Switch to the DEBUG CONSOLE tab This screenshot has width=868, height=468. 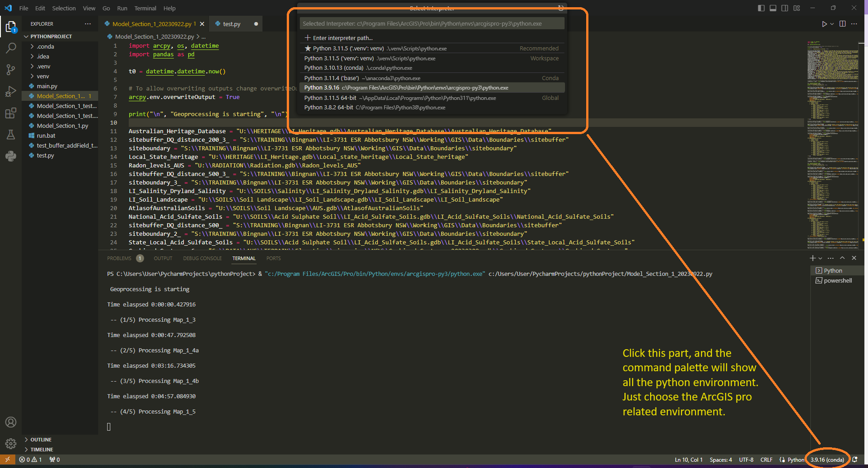point(203,258)
